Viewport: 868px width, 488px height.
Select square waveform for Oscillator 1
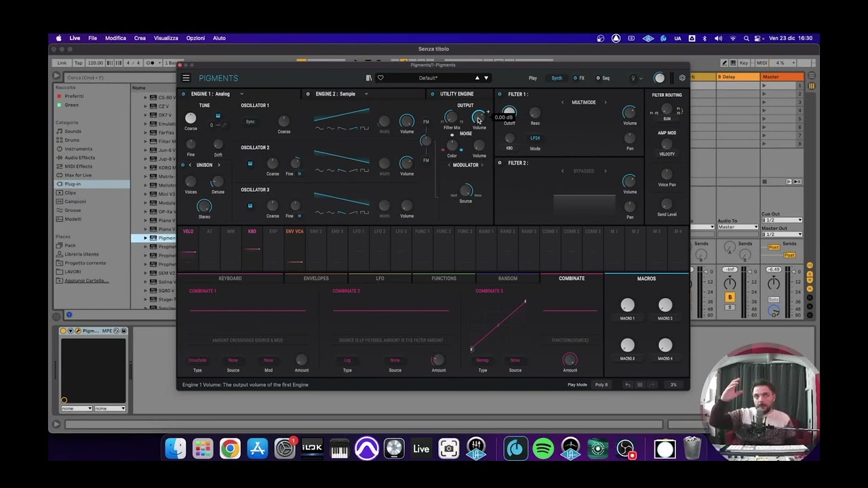365,128
